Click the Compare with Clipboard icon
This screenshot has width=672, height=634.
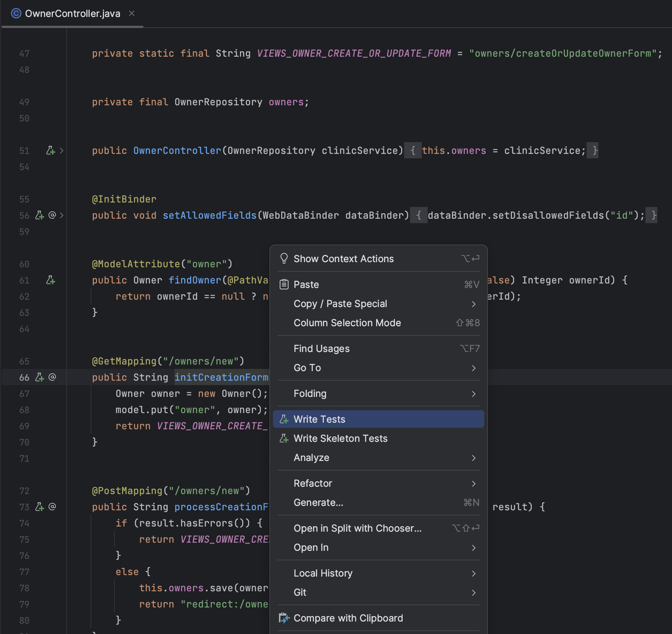pos(284,618)
